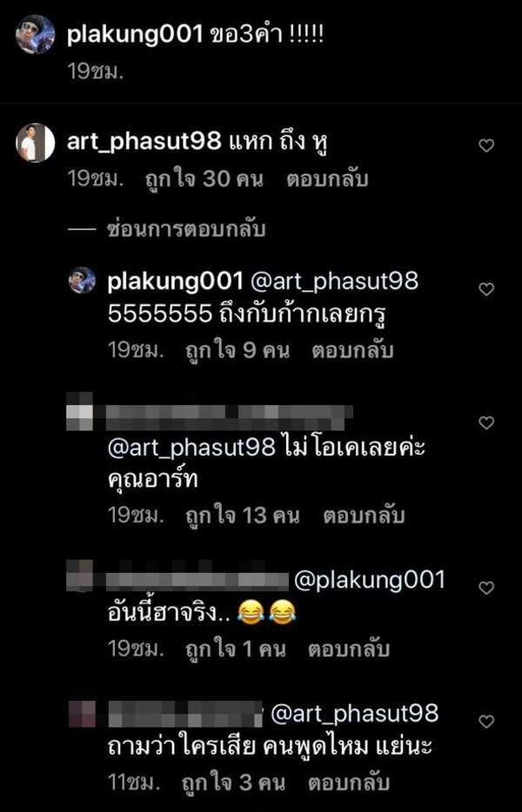
Task: Open @art_phasut98 mention in plakung001's reply
Action: pos(334,281)
